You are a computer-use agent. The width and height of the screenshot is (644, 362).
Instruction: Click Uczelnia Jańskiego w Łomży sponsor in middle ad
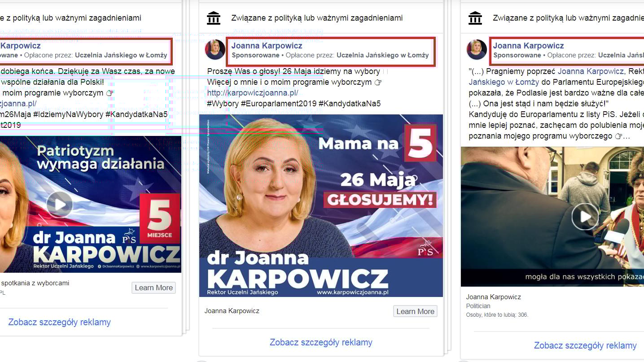click(x=382, y=55)
